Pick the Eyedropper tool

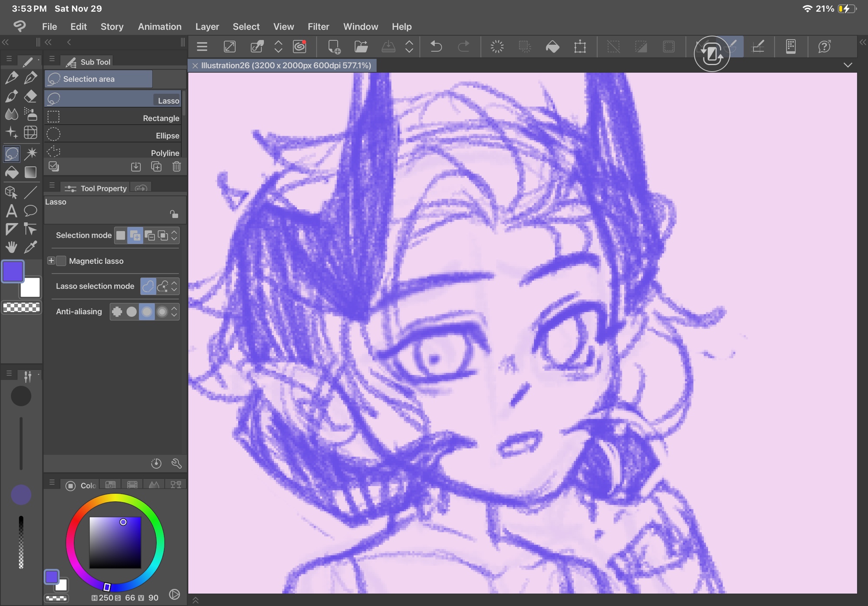(30, 247)
